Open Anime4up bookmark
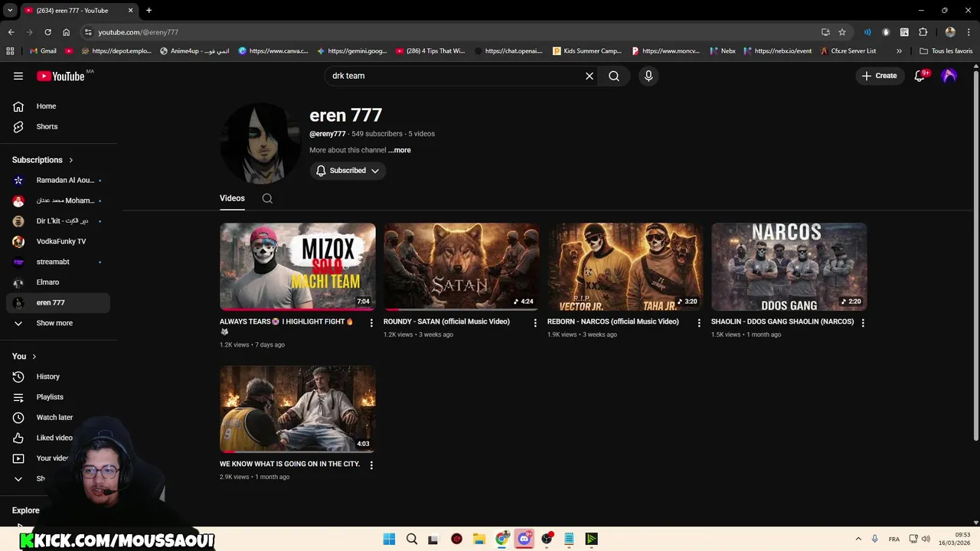980x551 pixels. pyautogui.click(x=194, y=51)
